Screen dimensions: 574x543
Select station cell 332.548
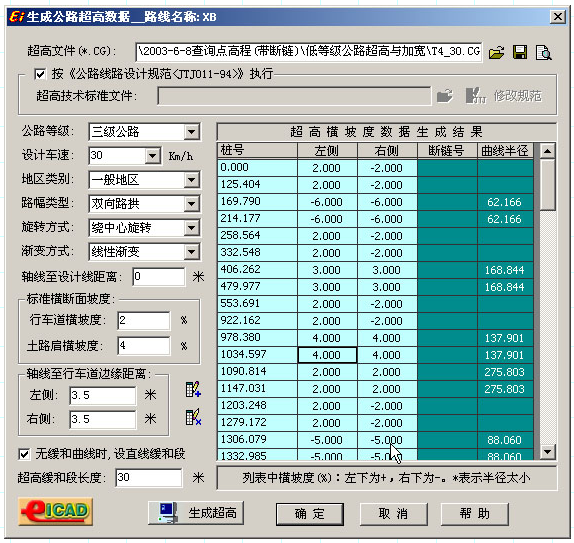pos(257,253)
